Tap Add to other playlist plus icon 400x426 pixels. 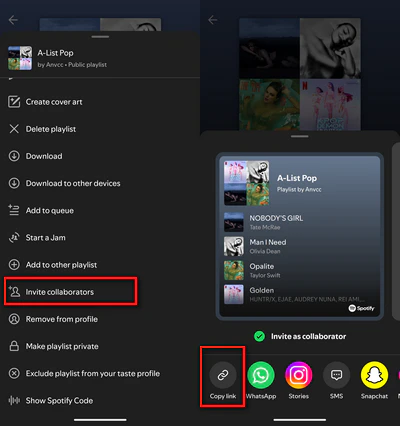pos(14,265)
